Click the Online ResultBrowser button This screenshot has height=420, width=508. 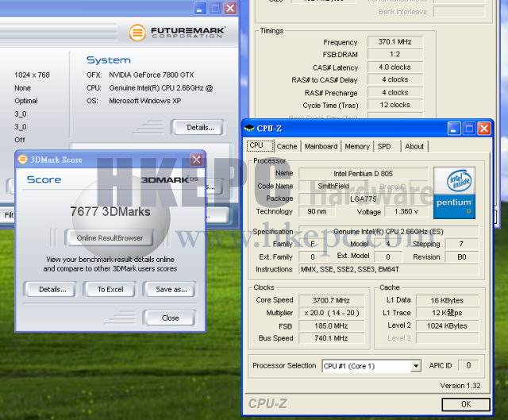110,238
